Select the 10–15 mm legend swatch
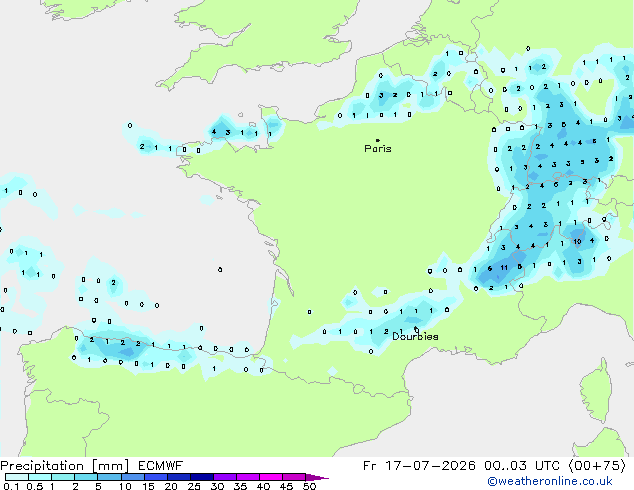Viewport: 634px width, 490px height. coord(132,477)
